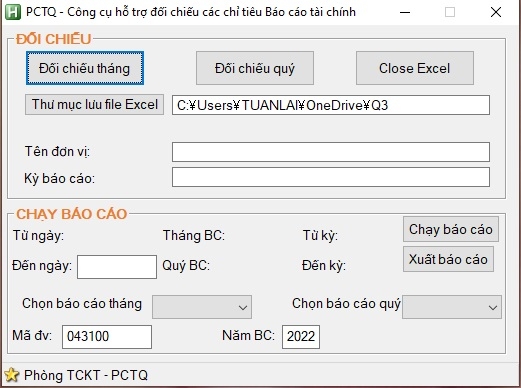
Task: Click the Từ ngày label
Action: click(x=38, y=236)
